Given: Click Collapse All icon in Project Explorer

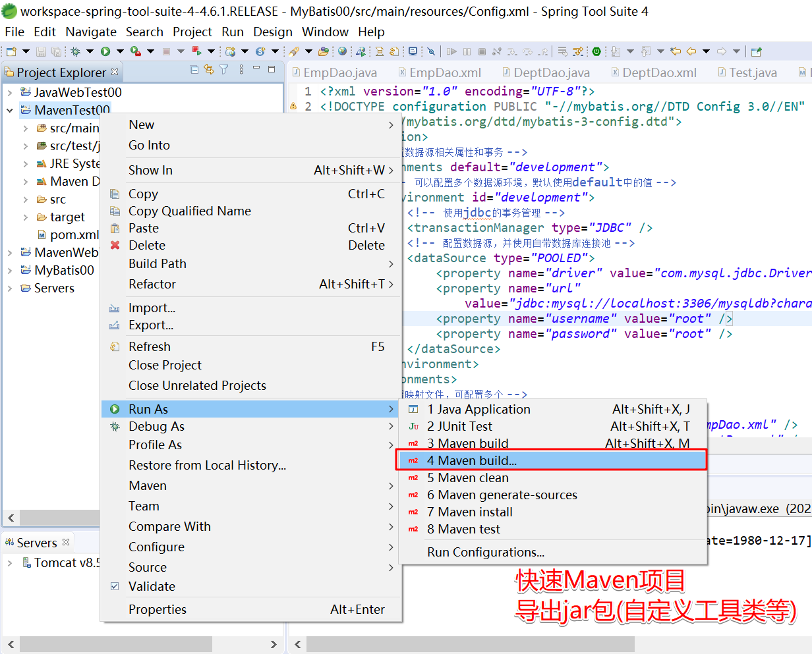Looking at the screenshot, I should 194,69.
